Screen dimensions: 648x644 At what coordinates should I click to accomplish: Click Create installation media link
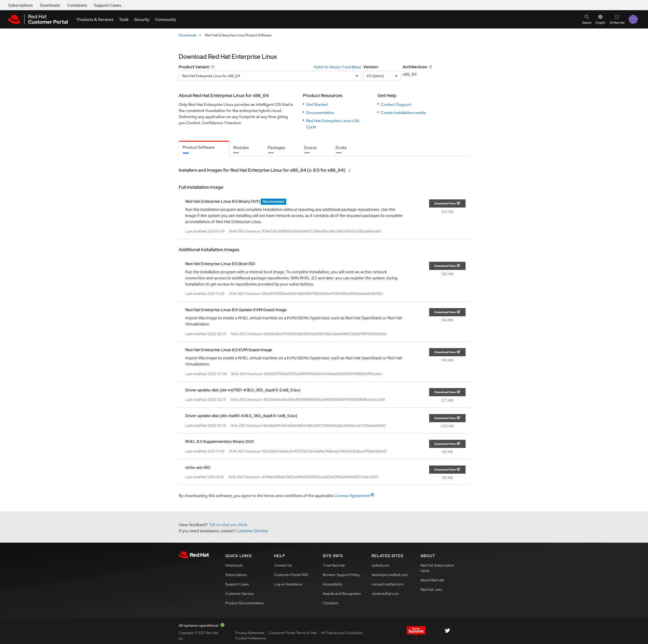(403, 113)
